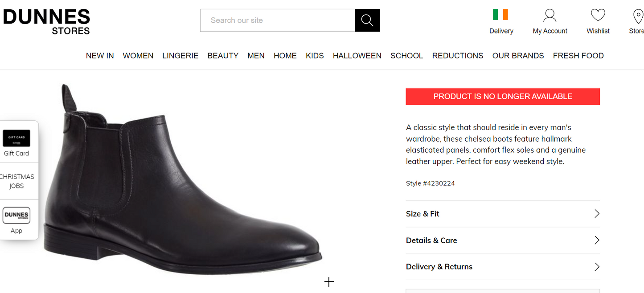This screenshot has height=293, width=644.
Task: Click inside the site search field
Action: click(276, 20)
